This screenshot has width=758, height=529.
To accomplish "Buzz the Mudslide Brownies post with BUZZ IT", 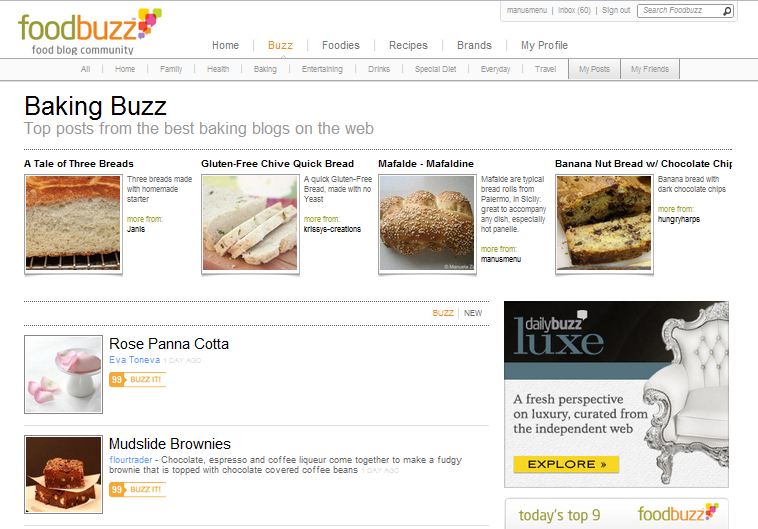I will coord(145,489).
